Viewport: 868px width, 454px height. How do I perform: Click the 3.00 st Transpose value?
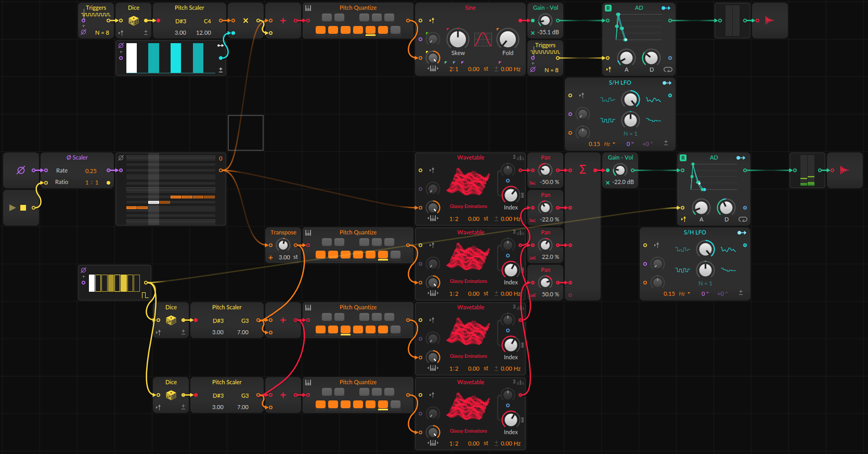pyautogui.click(x=288, y=257)
